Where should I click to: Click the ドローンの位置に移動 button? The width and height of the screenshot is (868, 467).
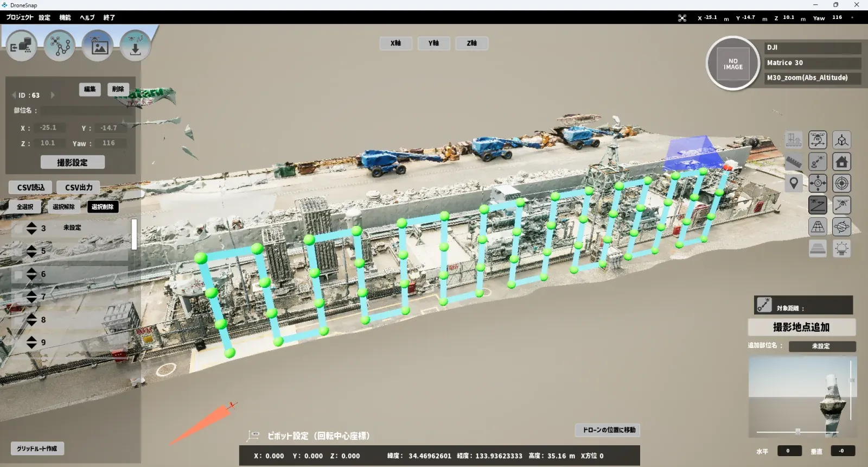point(608,430)
